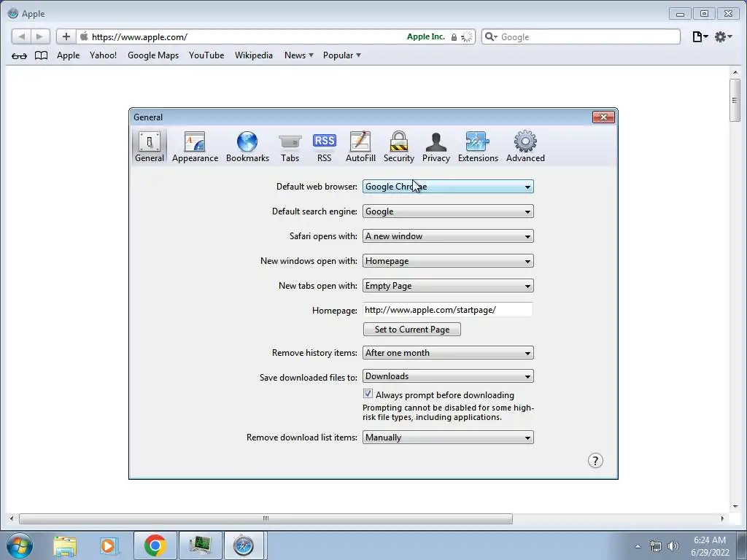Open the Reading List glasses icon
The image size is (747, 560).
point(19,55)
